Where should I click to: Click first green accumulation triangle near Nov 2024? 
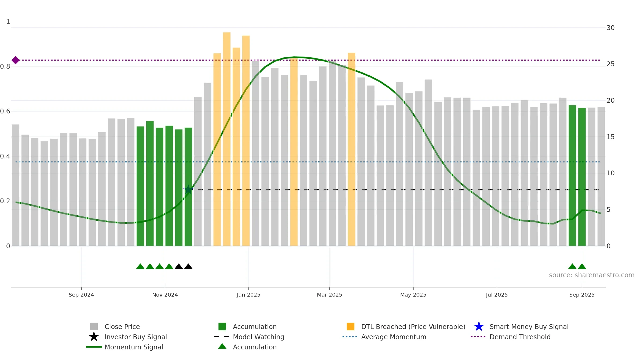point(140,266)
